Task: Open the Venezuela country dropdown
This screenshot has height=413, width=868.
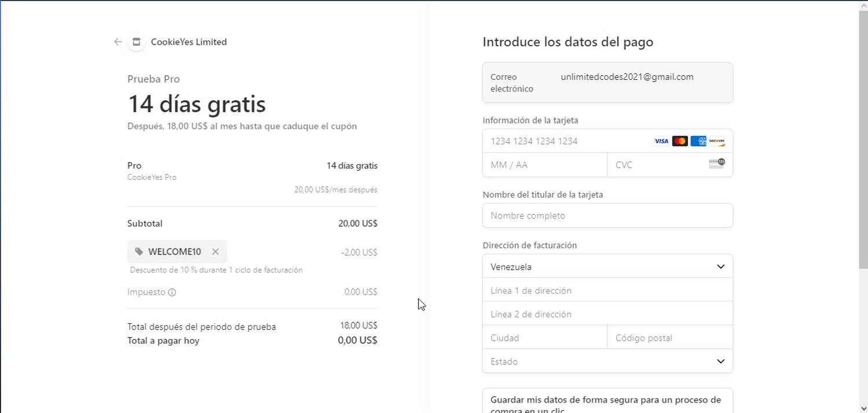Action: [608, 267]
